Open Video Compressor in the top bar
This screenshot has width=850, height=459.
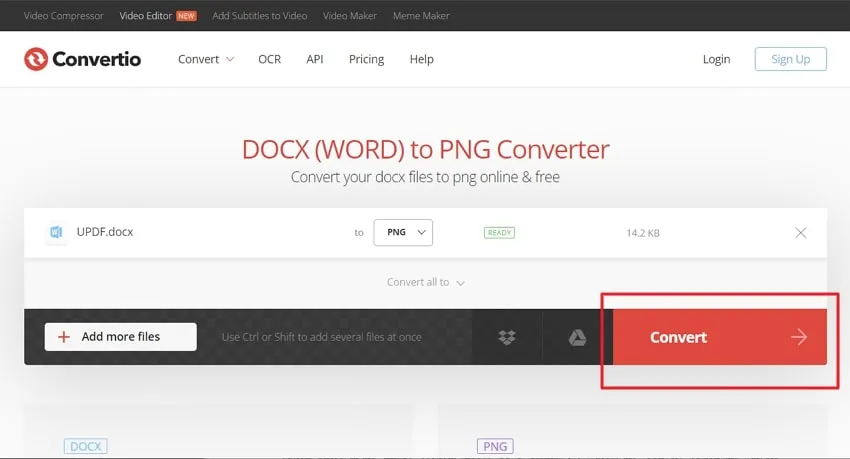[x=63, y=16]
